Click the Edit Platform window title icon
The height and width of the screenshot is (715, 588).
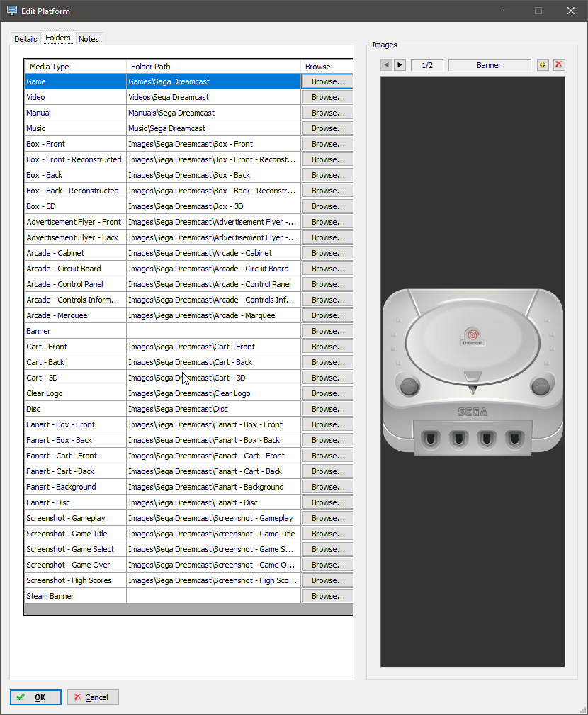(12, 11)
